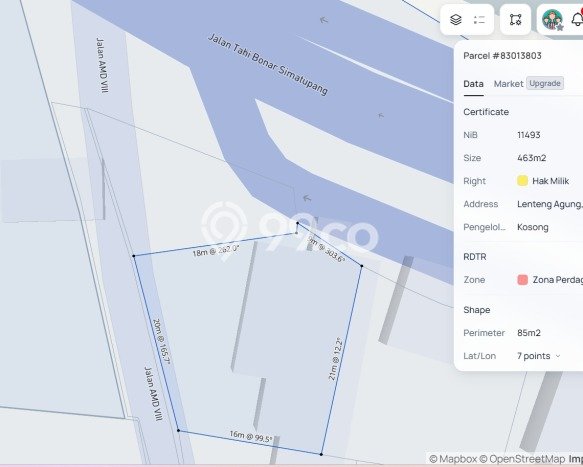583x467 pixels.
Task: Click the Lenteng Agung address text
Action: (x=550, y=204)
